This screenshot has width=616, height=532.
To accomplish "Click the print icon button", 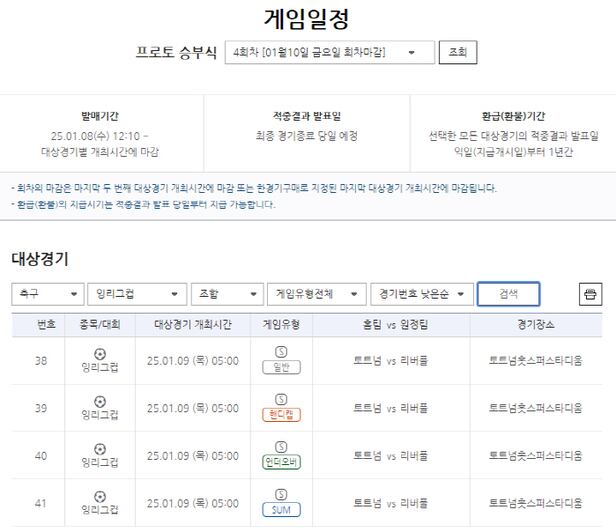I will point(590,294).
